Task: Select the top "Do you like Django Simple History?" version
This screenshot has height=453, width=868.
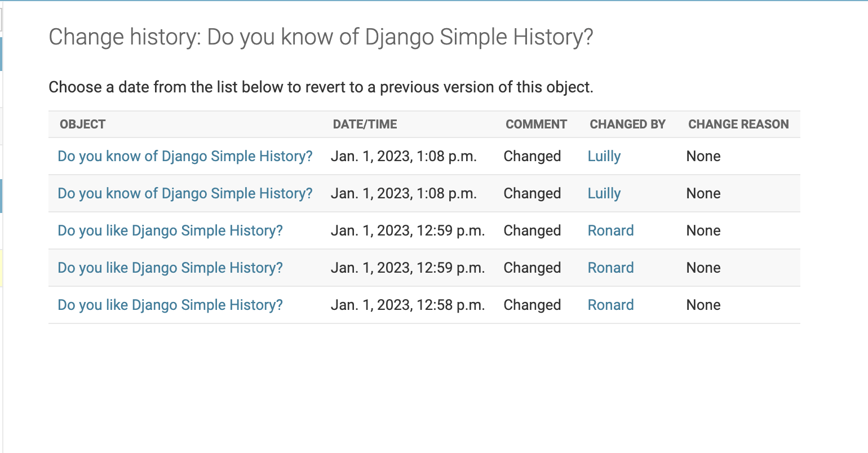Action: 170,230
